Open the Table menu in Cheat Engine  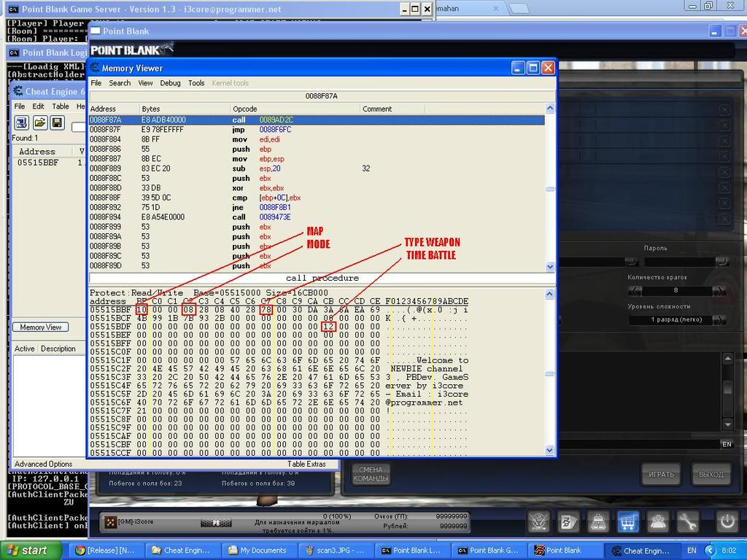click(60, 106)
